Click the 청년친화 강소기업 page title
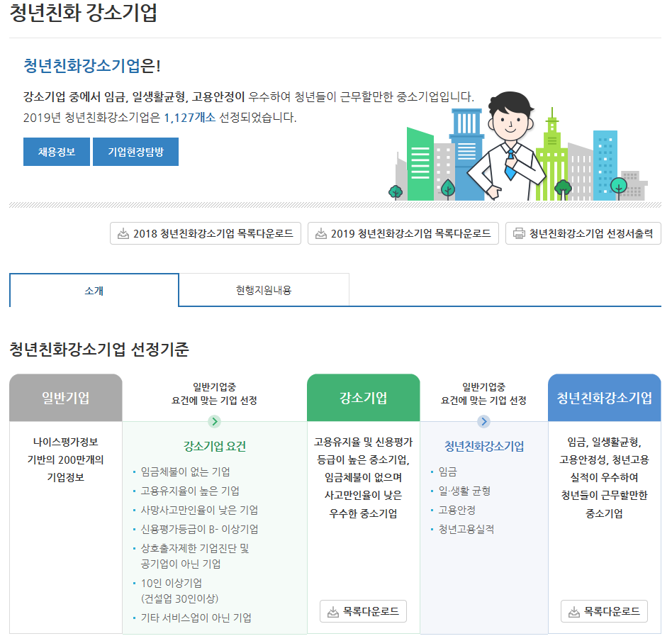Image resolution: width=672 pixels, height=641 pixels. point(84,13)
